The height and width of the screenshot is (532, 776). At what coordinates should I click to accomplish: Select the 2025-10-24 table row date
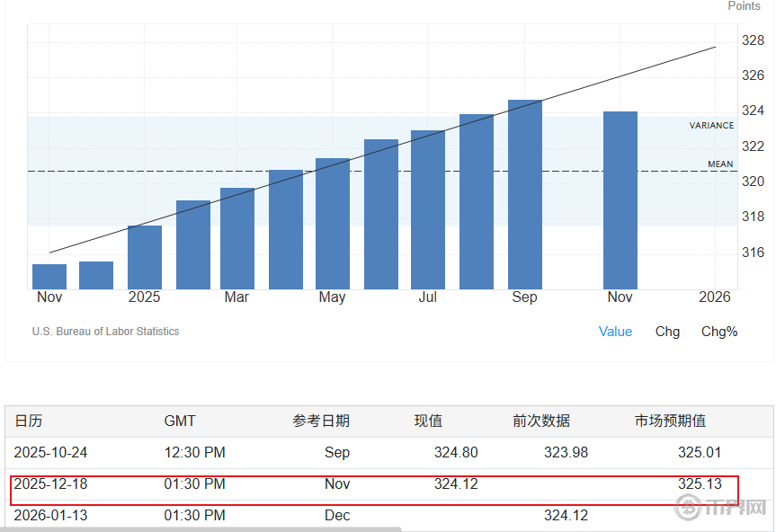tap(51, 452)
